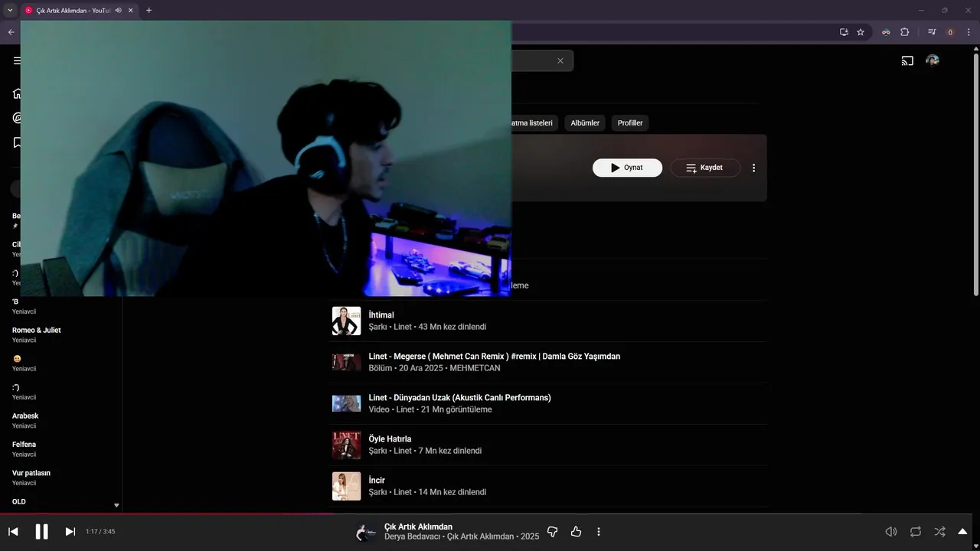
Task: Click page scrollbar up arrow
Action: pyautogui.click(x=975, y=50)
